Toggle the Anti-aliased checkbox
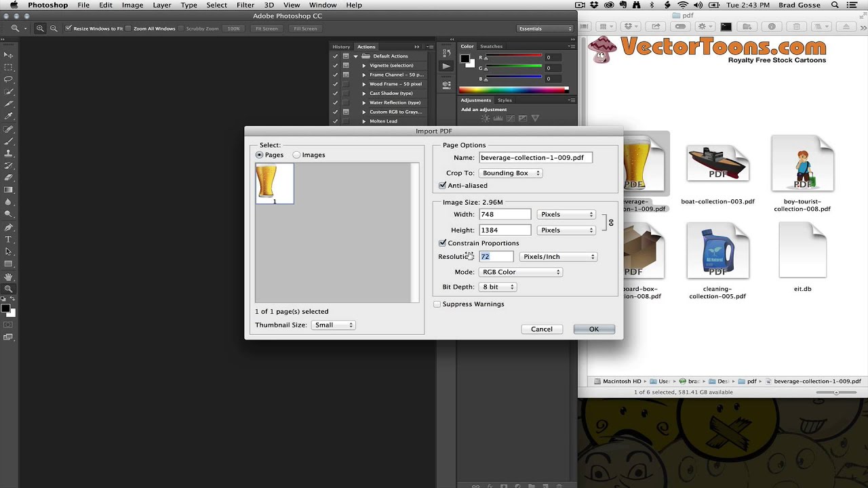 (442, 185)
